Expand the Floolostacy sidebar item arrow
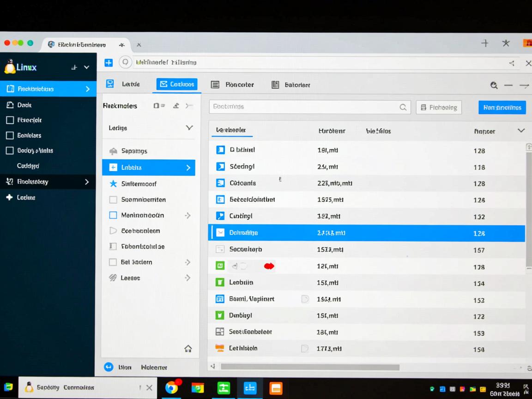The image size is (532, 399). pyautogui.click(x=87, y=182)
